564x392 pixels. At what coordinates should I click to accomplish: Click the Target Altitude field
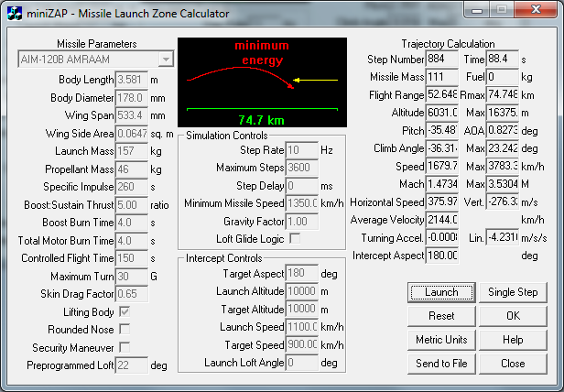(302, 309)
